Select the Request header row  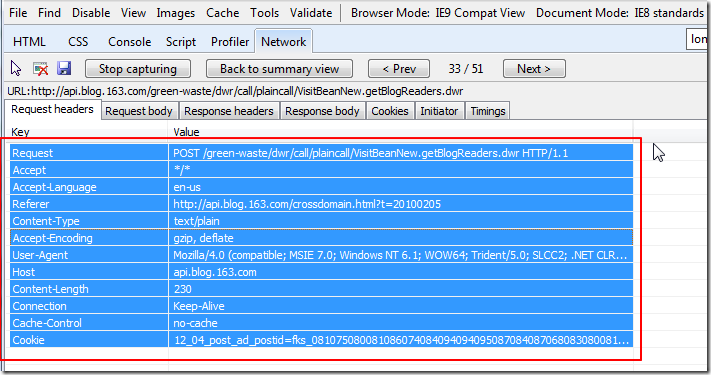[x=321, y=153]
